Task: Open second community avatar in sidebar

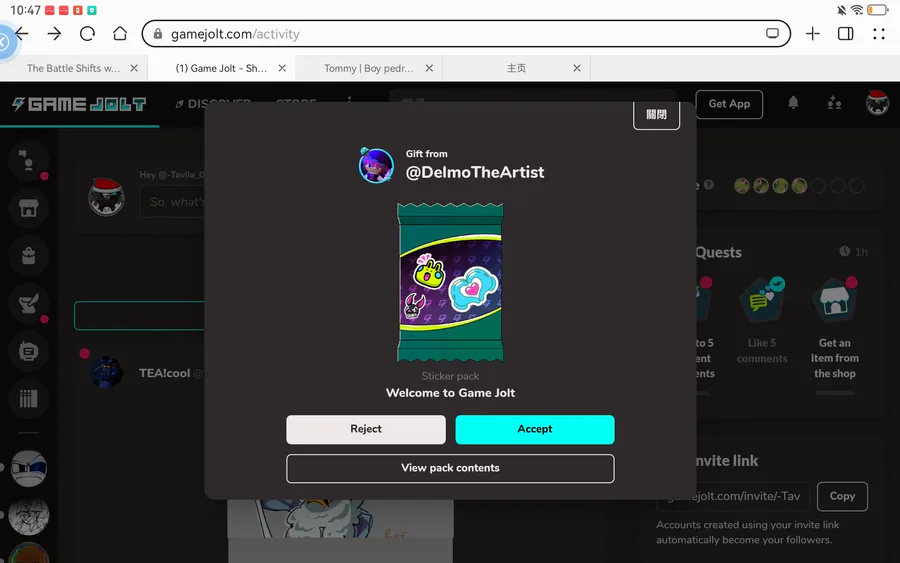Action: [x=28, y=517]
